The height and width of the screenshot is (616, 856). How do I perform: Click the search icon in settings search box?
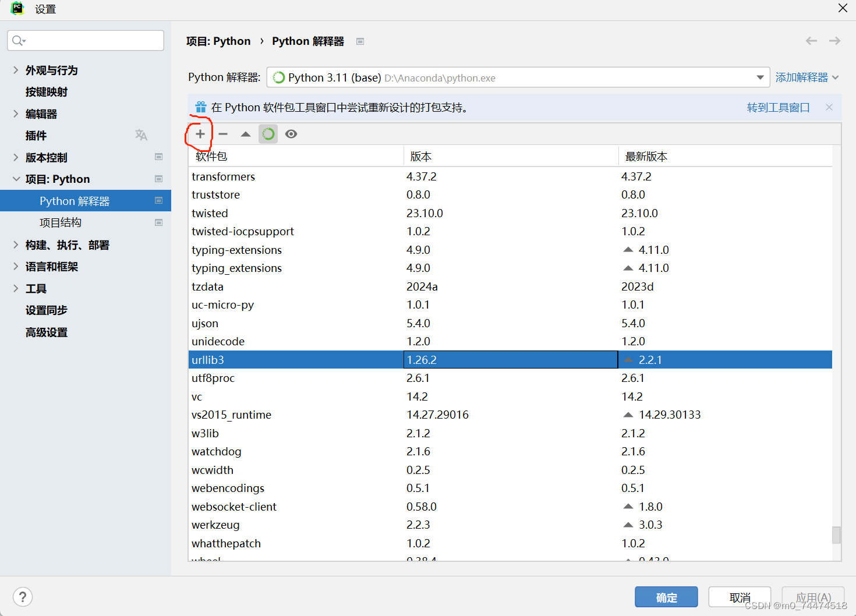19,41
